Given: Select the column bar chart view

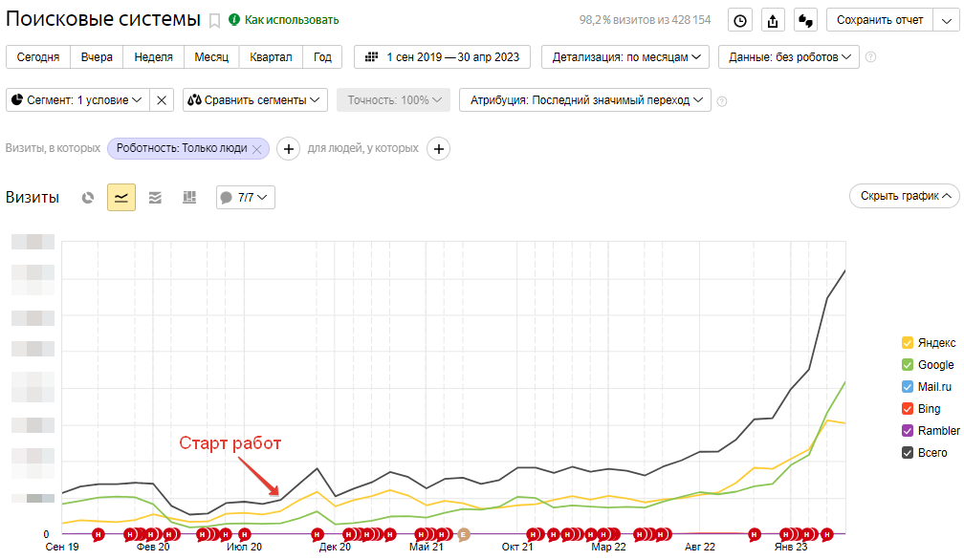Looking at the screenshot, I should click(189, 198).
